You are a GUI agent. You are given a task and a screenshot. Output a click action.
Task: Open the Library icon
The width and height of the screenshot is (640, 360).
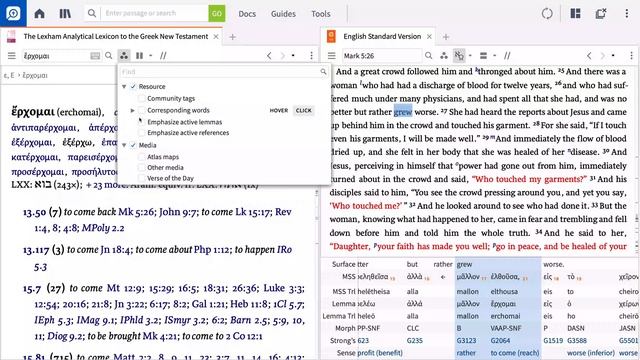coord(65,13)
